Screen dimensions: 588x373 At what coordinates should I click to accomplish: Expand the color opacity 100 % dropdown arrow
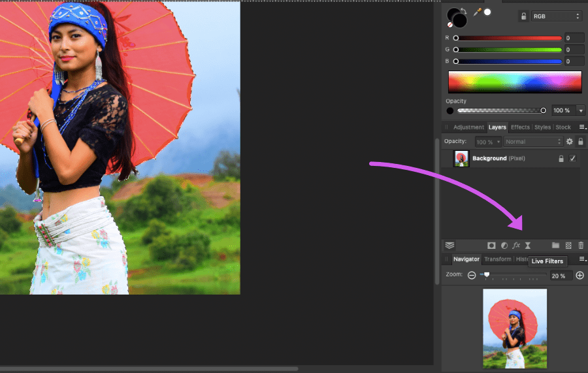580,110
